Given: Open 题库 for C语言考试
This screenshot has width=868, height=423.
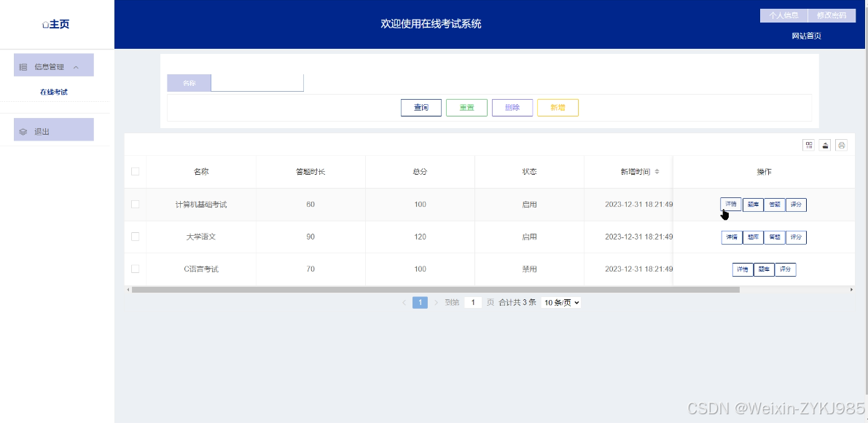Looking at the screenshot, I should pyautogui.click(x=764, y=270).
